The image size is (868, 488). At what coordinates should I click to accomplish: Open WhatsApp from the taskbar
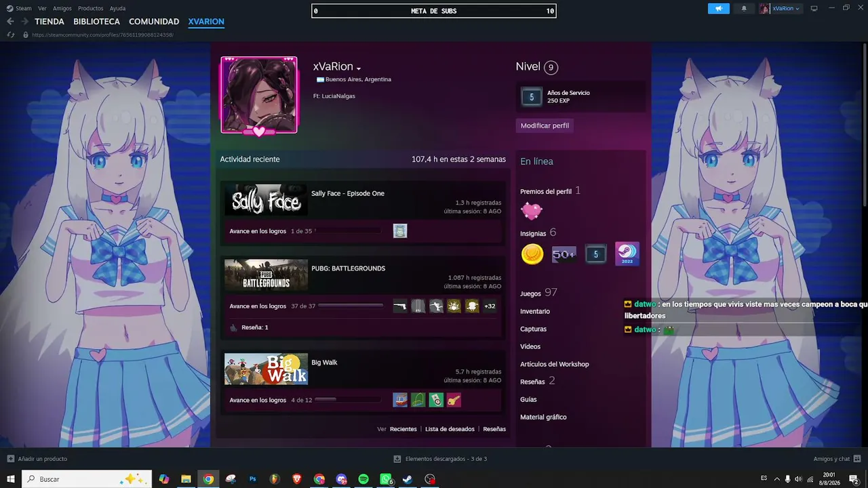386,479
